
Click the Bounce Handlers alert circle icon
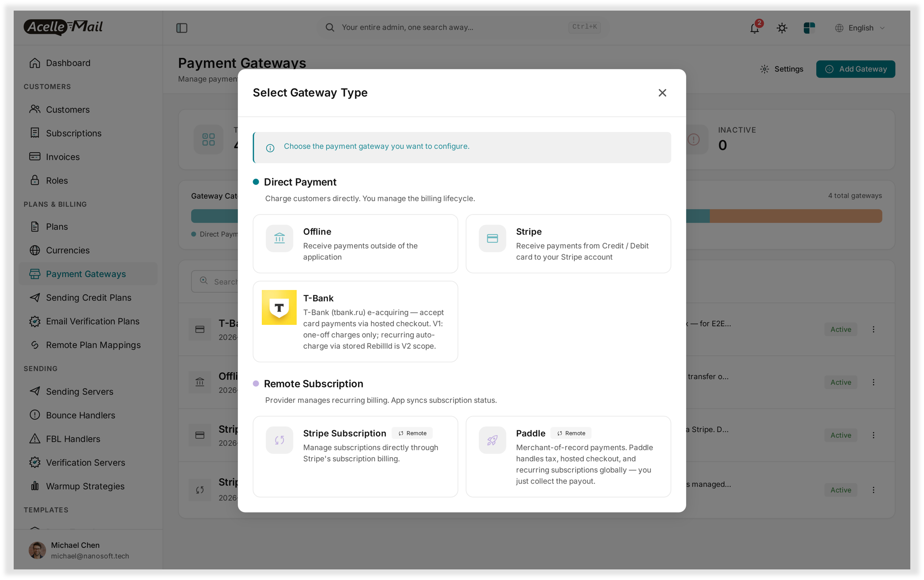(34, 415)
